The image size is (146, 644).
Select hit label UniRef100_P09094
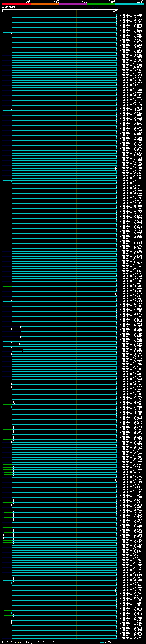click(x=131, y=138)
